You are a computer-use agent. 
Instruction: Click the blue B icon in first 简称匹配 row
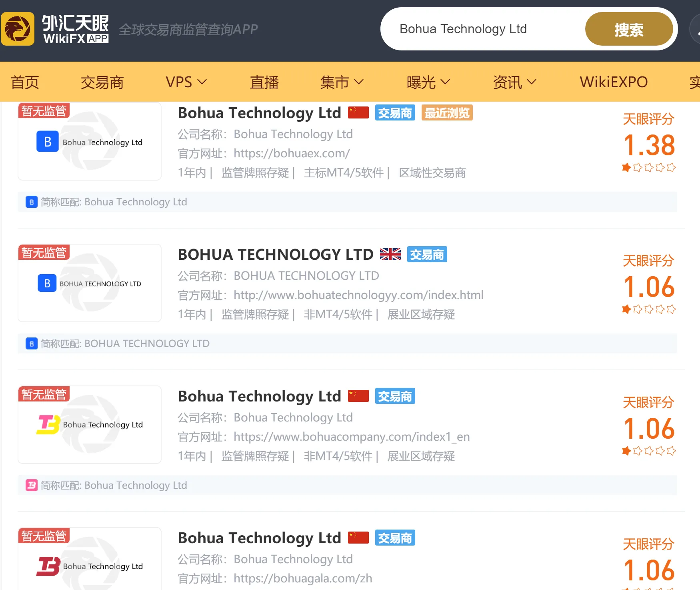point(32,202)
